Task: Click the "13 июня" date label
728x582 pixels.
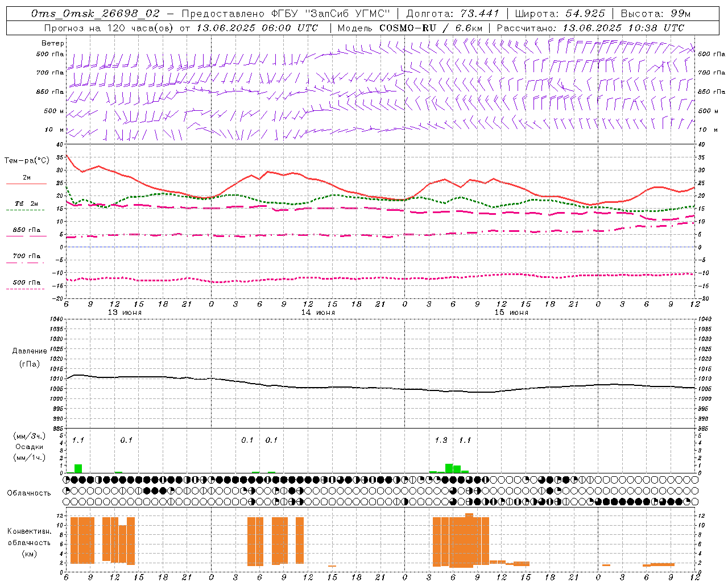Action: coord(125,313)
